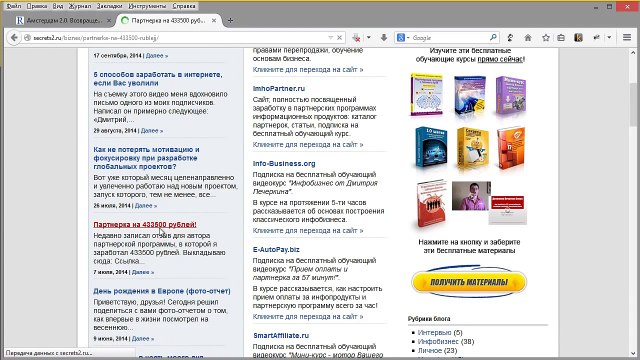Click 'Далее' next to 26 июля, 2014
This screenshot has height=360, width=640.
[x=146, y=206]
